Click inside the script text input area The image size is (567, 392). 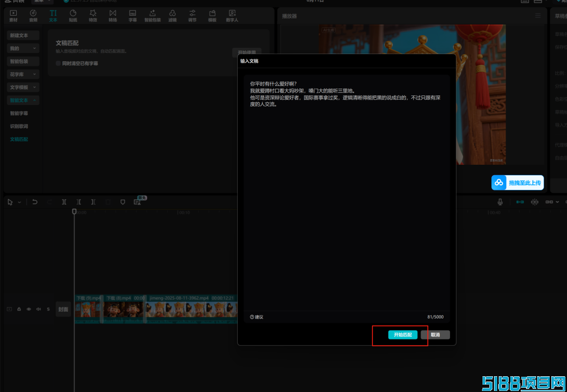point(347,193)
